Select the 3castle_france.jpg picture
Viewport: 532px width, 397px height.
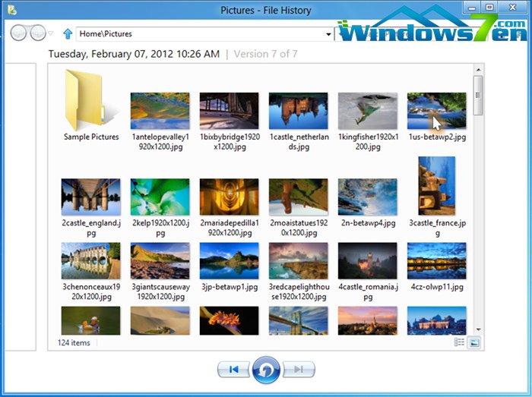point(436,186)
